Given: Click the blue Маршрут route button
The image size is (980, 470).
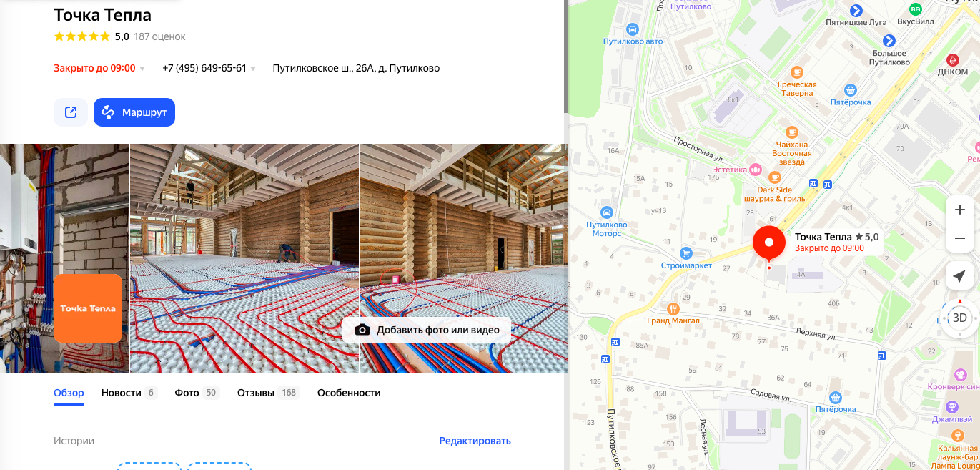Looking at the screenshot, I should click(x=134, y=112).
